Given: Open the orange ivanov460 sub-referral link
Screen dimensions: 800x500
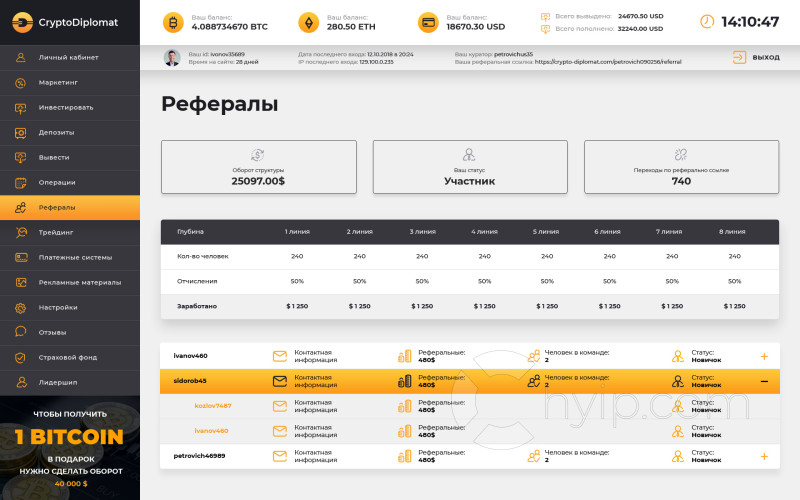Looking at the screenshot, I should click(x=211, y=431).
